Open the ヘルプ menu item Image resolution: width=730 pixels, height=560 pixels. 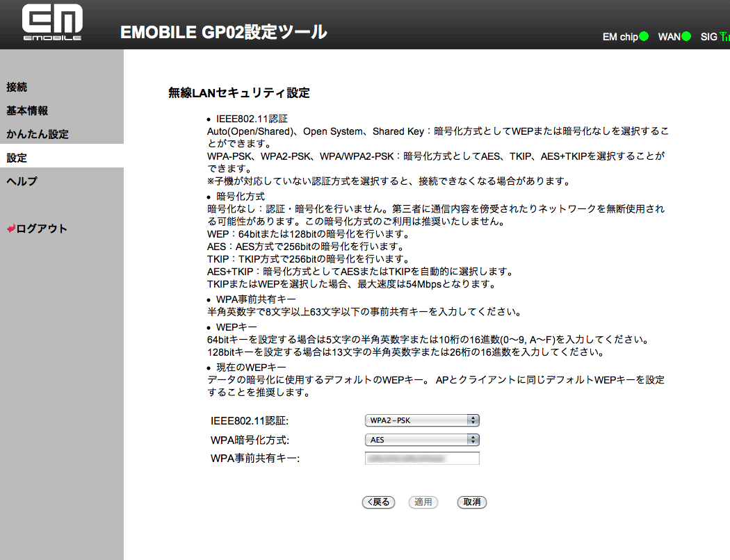tap(22, 181)
